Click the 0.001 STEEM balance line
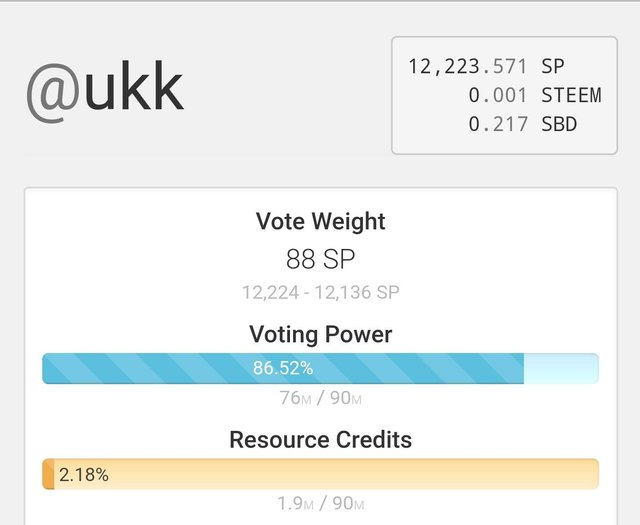The image size is (640, 525). pyautogui.click(x=535, y=96)
